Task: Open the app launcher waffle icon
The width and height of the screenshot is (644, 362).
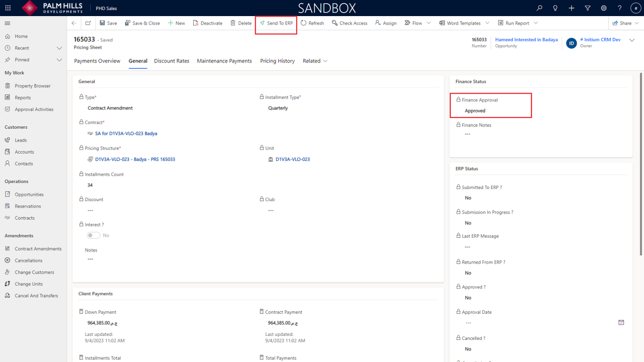Action: (x=8, y=8)
